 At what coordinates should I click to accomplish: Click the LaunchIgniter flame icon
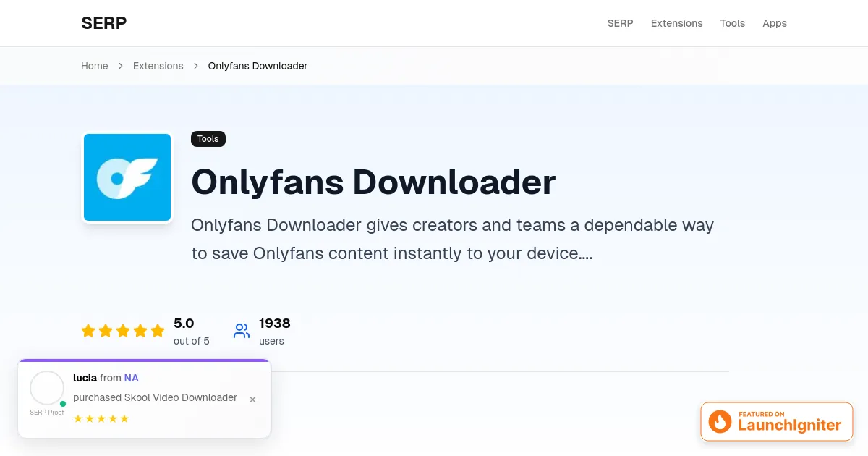point(720,421)
